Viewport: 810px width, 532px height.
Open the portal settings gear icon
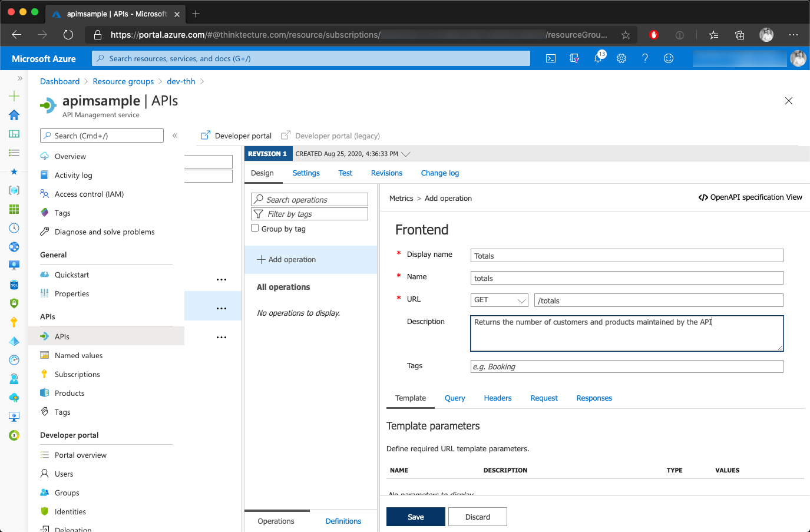(621, 58)
